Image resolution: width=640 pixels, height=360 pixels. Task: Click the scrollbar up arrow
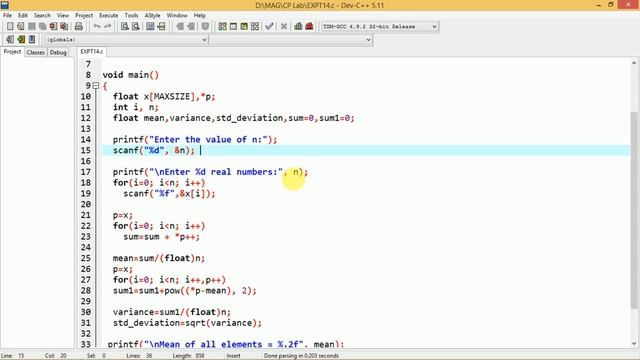634,63
